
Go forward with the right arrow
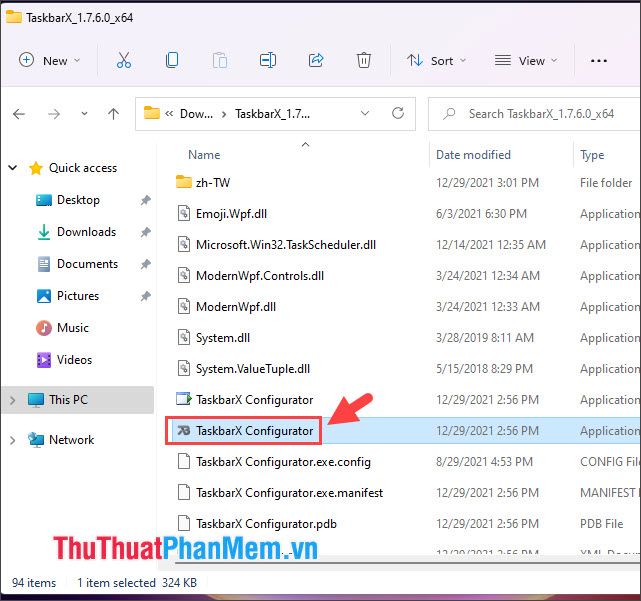(x=54, y=114)
